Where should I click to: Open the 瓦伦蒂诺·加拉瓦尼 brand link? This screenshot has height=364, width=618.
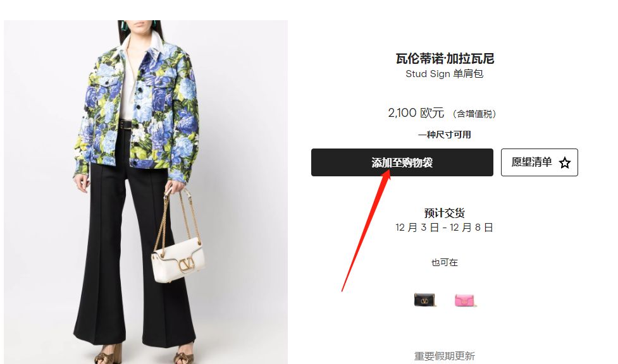(x=445, y=58)
